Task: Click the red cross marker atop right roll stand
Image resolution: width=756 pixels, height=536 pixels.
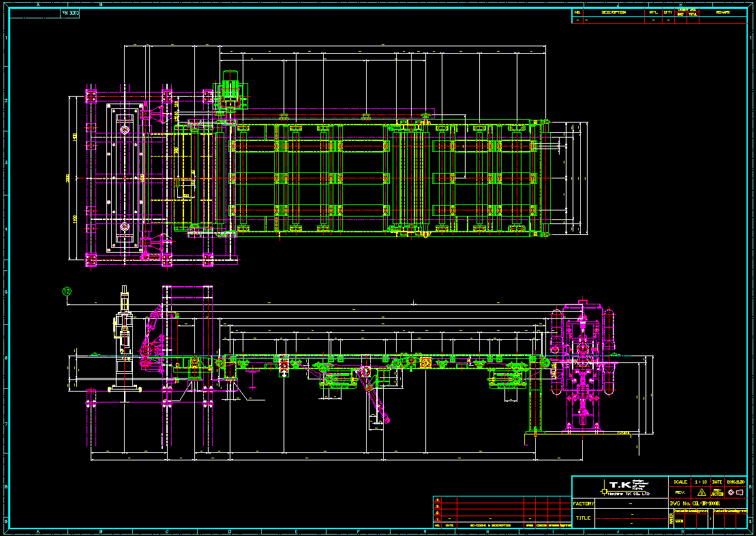Action: point(581,301)
